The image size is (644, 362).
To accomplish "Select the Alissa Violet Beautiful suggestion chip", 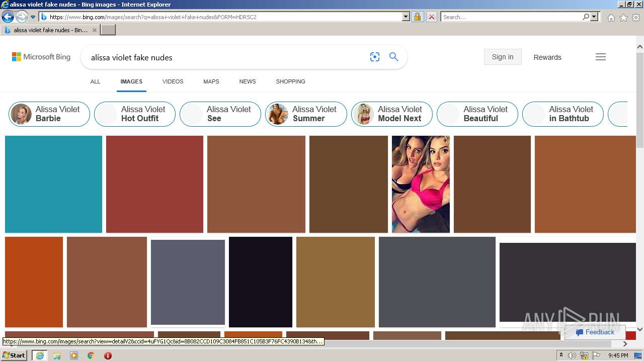I will click(477, 114).
